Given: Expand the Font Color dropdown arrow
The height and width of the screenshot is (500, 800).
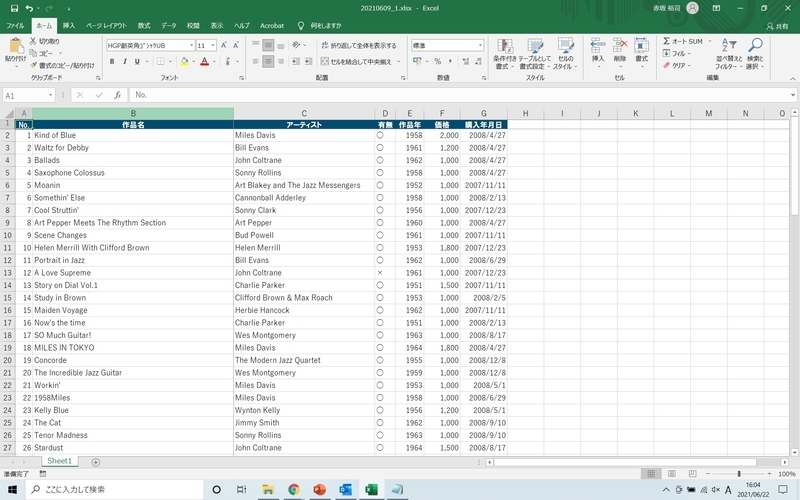Looking at the screenshot, I should [x=214, y=61].
